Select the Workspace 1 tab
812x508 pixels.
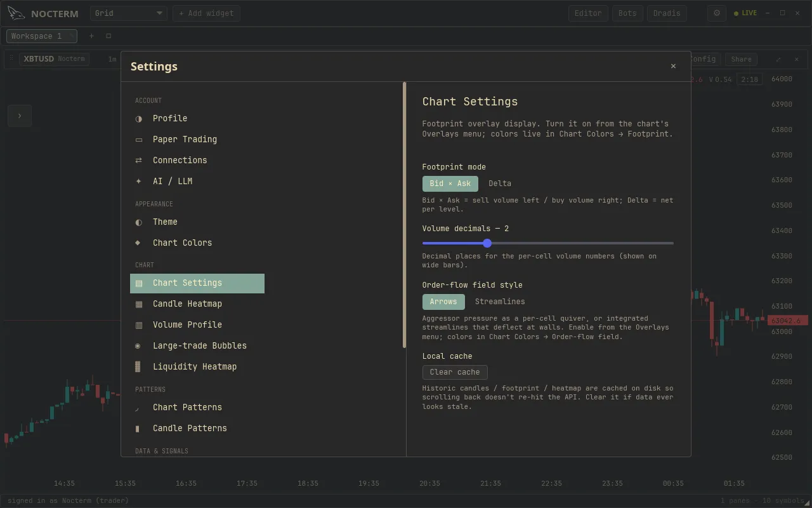(x=42, y=36)
